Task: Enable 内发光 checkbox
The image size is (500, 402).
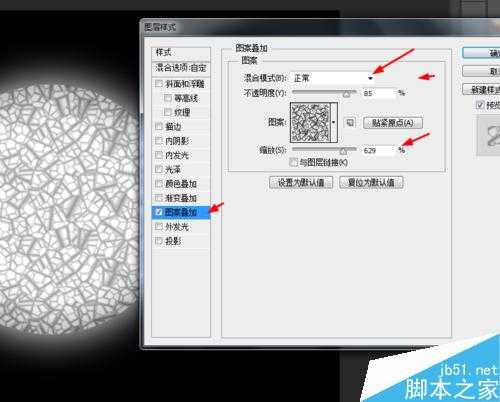Action: coord(159,155)
